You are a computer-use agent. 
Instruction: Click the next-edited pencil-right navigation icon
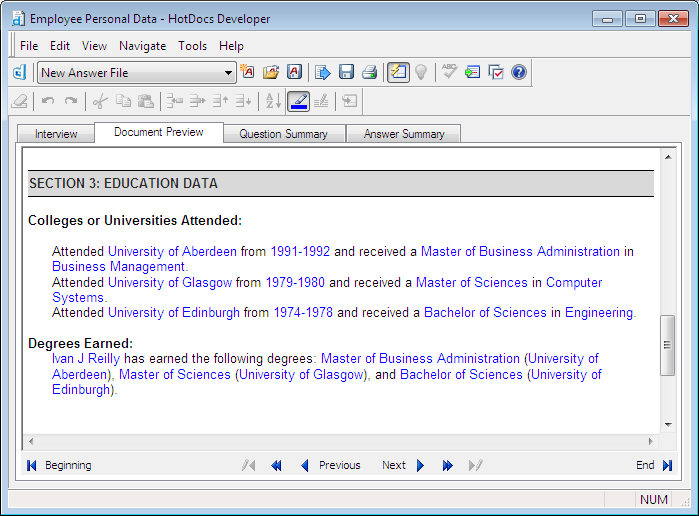coord(476,465)
